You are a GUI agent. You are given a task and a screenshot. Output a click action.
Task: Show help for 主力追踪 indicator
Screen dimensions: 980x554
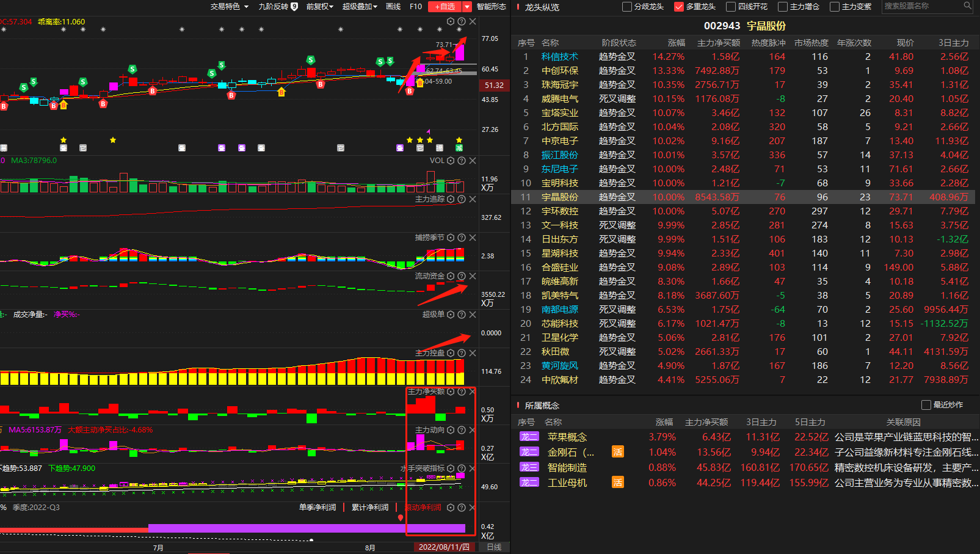click(462, 199)
